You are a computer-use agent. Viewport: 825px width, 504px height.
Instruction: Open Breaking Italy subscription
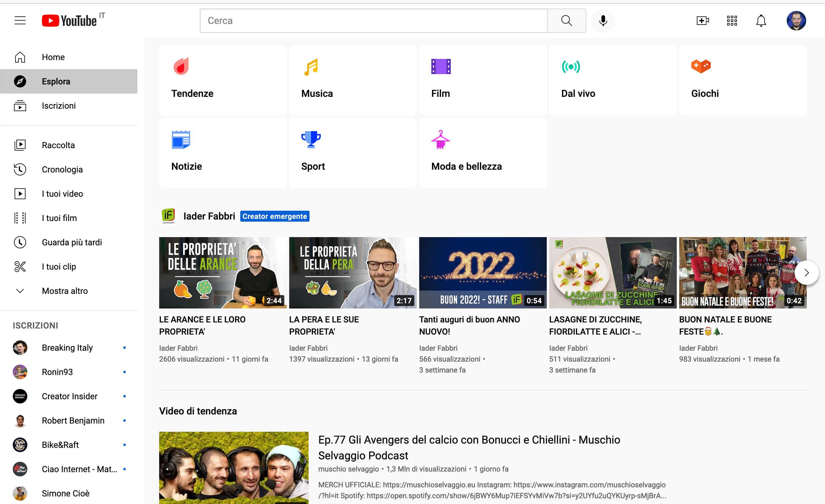69,348
